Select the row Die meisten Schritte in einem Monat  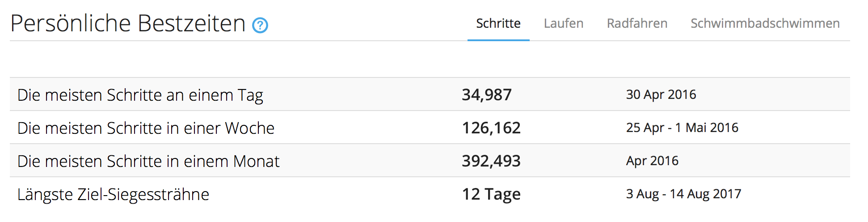[x=430, y=160]
